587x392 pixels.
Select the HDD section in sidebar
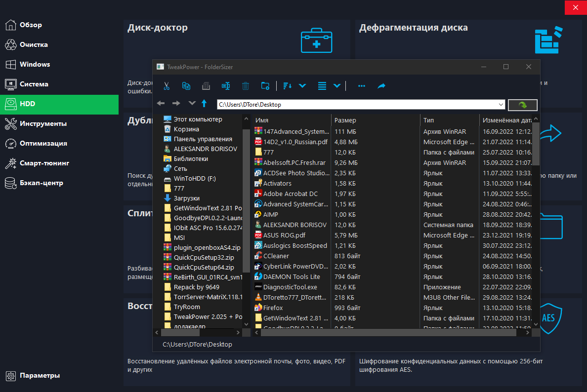pos(59,104)
